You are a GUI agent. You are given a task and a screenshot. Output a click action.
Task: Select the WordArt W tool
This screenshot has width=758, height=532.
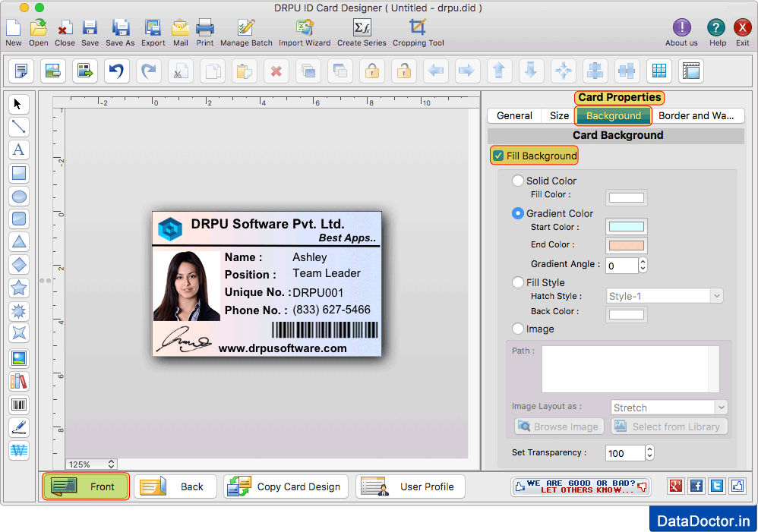[18, 450]
